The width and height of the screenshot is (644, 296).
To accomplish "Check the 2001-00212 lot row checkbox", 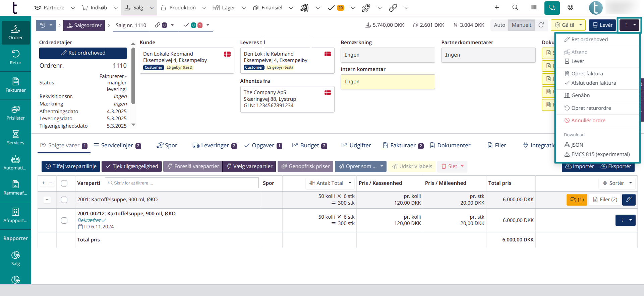I will point(64,220).
